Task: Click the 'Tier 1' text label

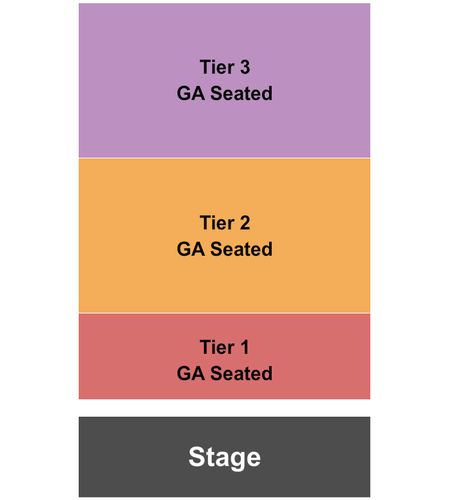Action: pyautogui.click(x=225, y=347)
